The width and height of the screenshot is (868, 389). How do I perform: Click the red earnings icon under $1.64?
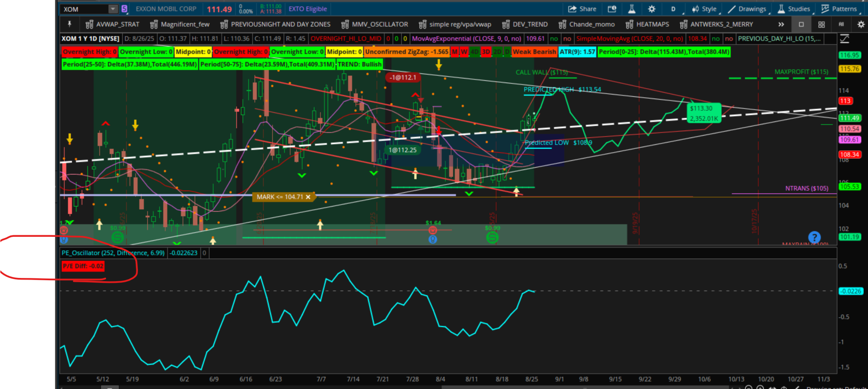coord(433,230)
